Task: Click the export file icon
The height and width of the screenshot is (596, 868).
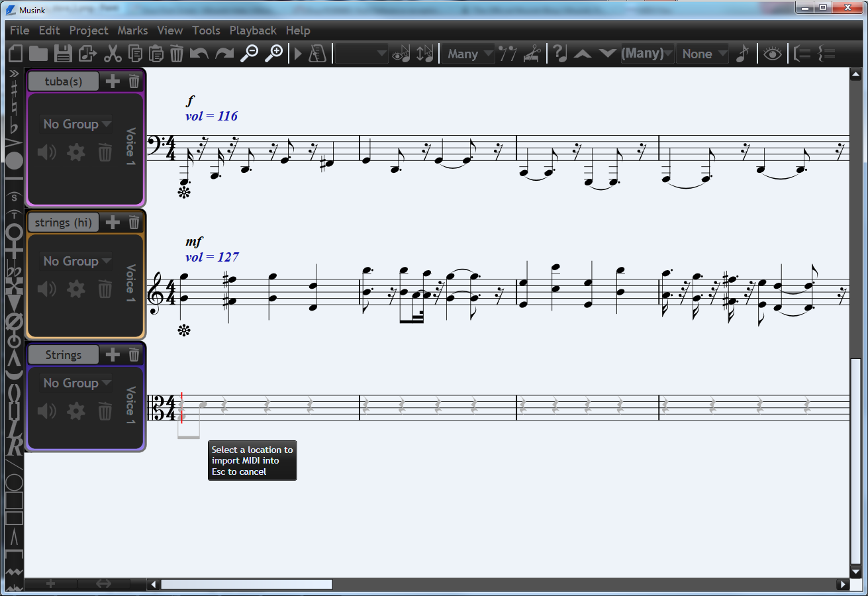Action: pos(87,54)
